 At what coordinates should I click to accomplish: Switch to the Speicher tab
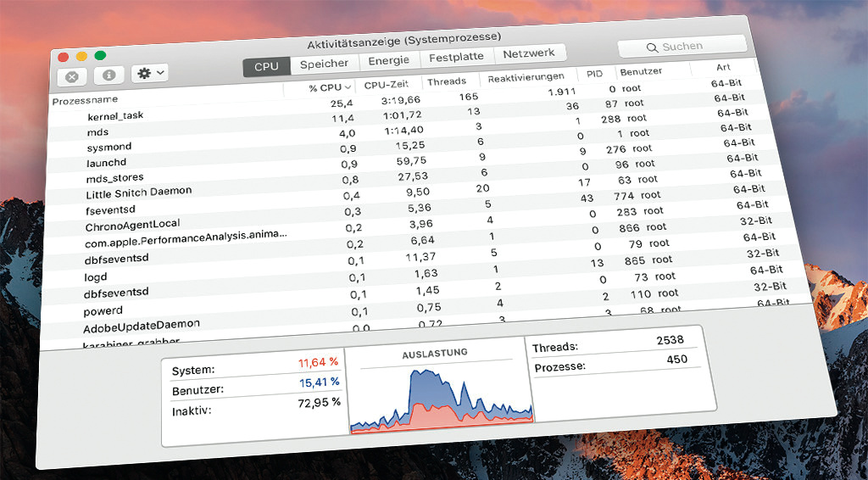coord(324,64)
